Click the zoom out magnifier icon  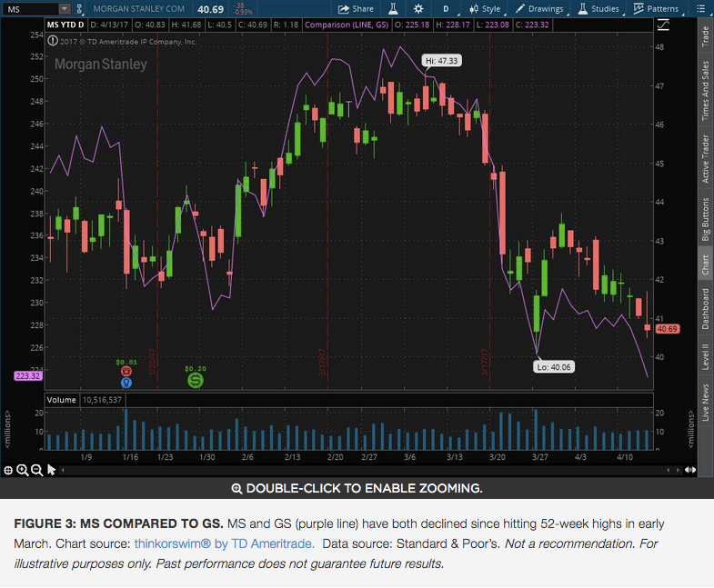37,470
